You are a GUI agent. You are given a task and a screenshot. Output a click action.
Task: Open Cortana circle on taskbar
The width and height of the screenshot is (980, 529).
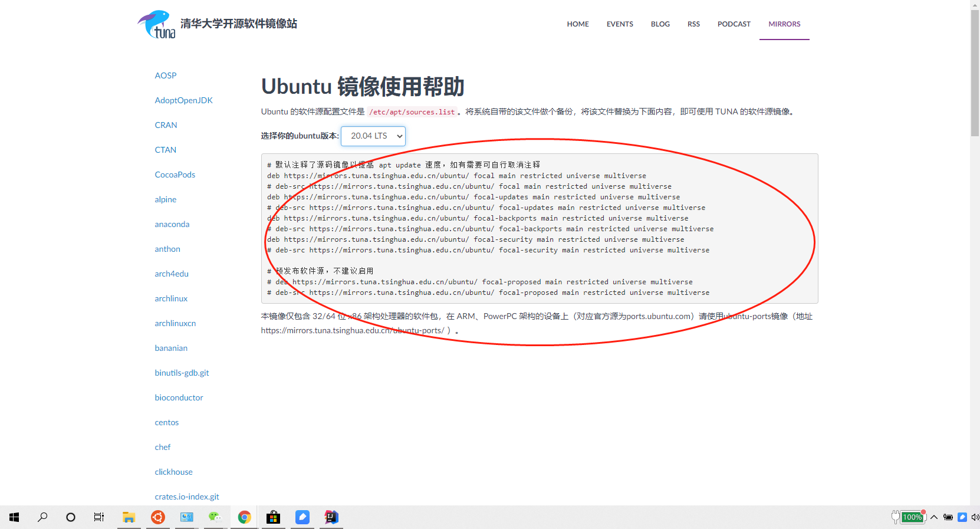(x=71, y=517)
